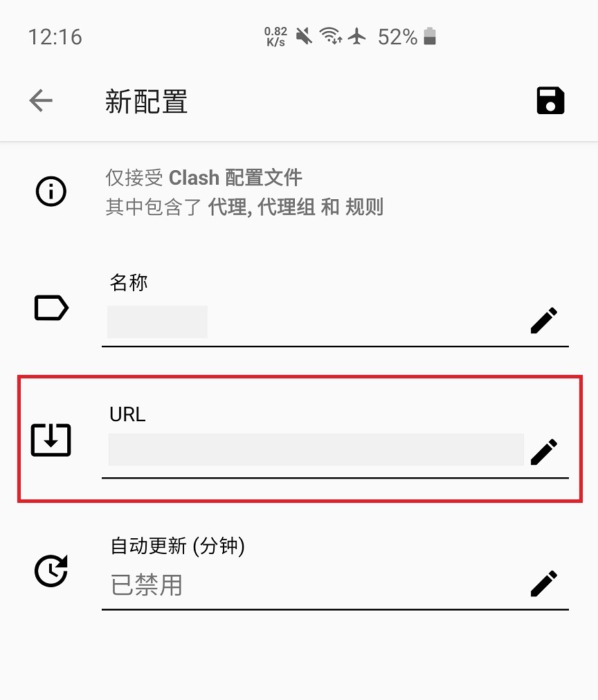
Task: Tap the 仅接受 Clash 配置文件 info text
Action: point(204,178)
